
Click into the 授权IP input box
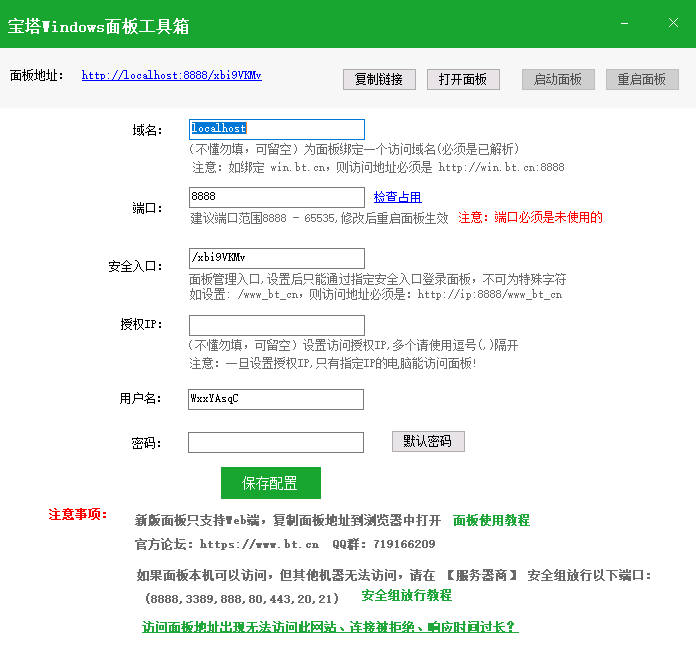click(x=277, y=325)
